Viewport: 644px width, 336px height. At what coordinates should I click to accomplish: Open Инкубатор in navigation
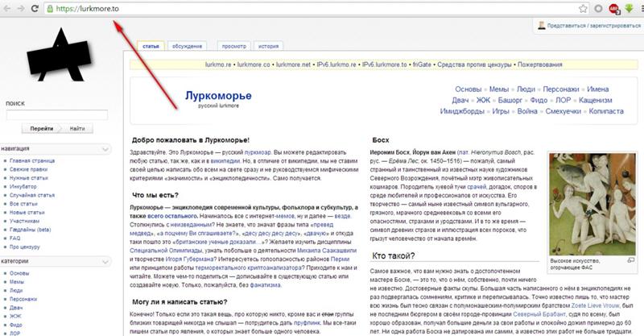(23, 187)
